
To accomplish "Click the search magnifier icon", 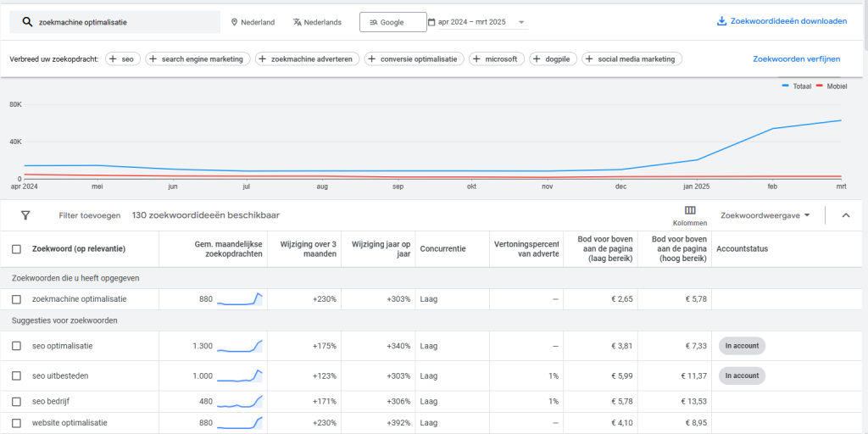I will 27,22.
